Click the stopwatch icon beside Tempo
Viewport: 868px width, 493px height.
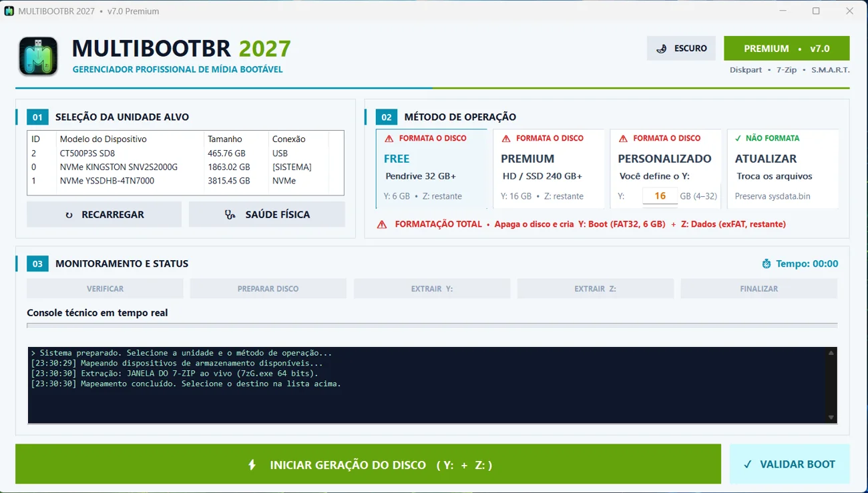coord(767,264)
